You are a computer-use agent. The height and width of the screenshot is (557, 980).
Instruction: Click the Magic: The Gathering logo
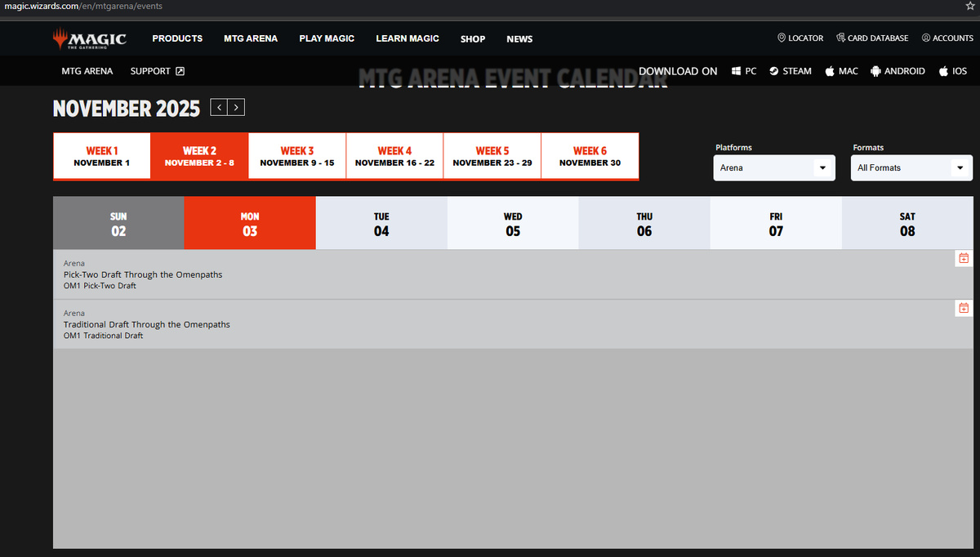(89, 38)
